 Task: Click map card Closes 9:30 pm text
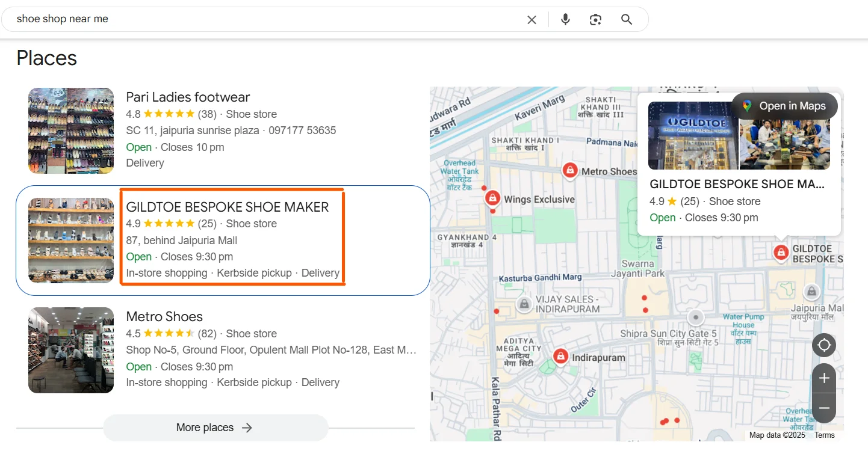pyautogui.click(x=722, y=218)
